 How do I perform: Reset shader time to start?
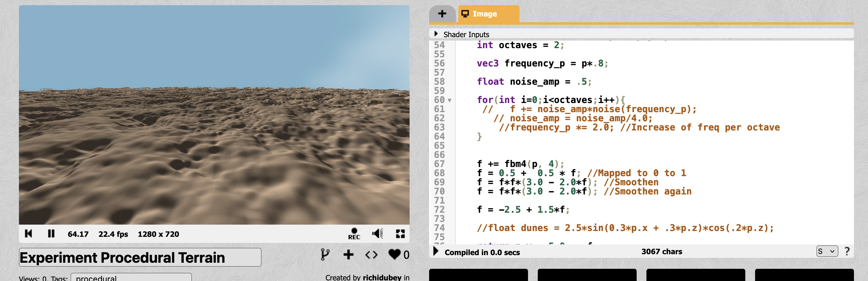(x=28, y=233)
